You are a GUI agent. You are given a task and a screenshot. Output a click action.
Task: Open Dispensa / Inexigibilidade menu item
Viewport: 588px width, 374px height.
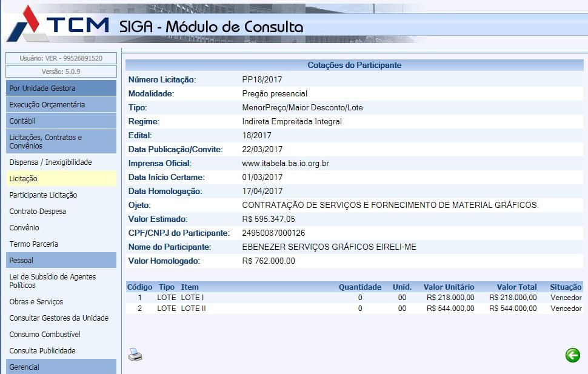coord(50,162)
